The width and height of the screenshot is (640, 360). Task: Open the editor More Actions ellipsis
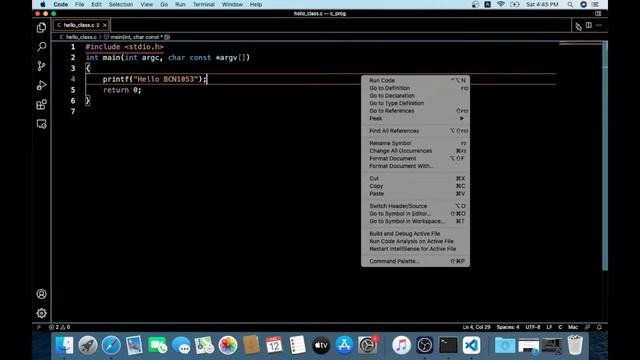pyautogui.click(x=599, y=25)
